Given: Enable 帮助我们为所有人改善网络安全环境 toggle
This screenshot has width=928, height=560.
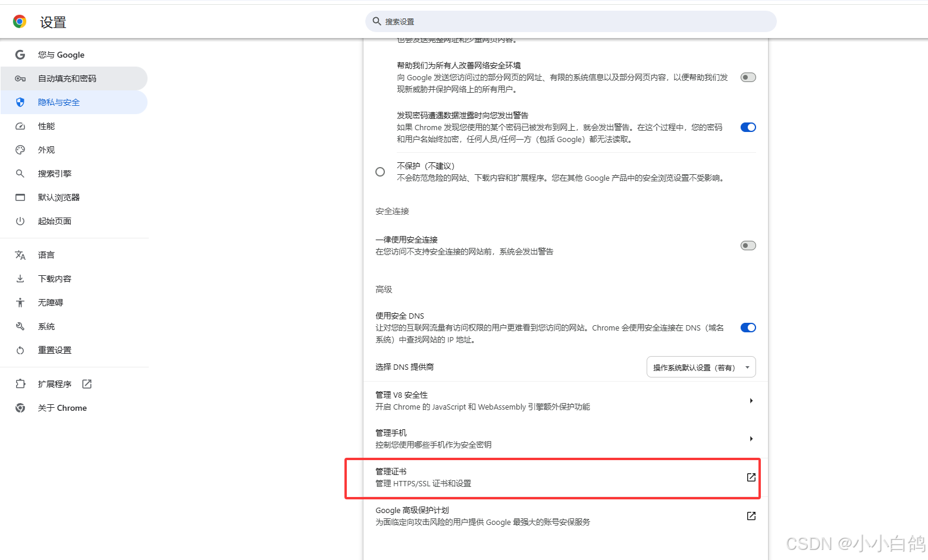Looking at the screenshot, I should click(x=748, y=77).
